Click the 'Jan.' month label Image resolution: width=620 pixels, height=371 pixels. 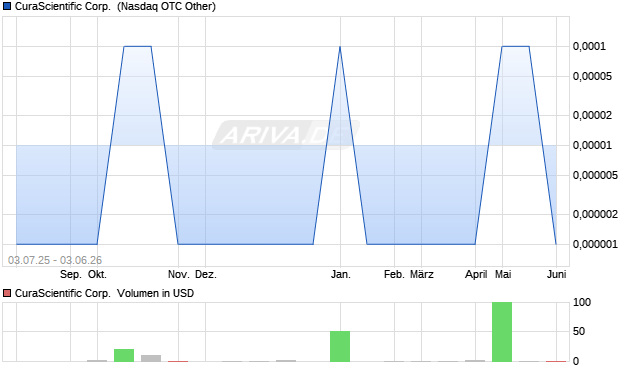click(340, 274)
